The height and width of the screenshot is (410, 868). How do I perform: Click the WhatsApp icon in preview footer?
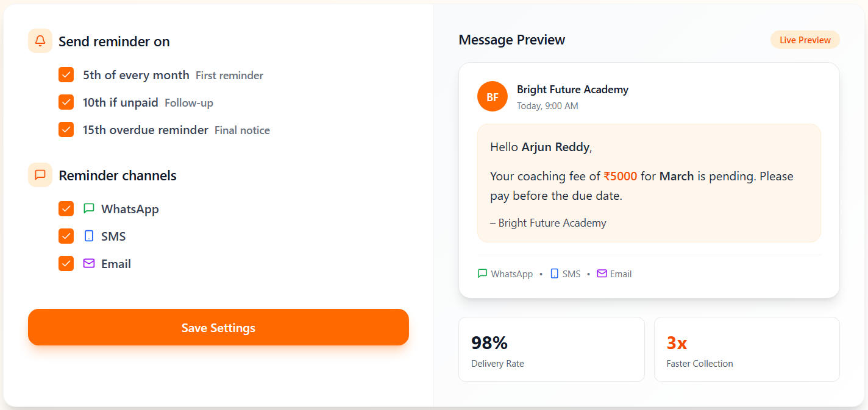[482, 274]
